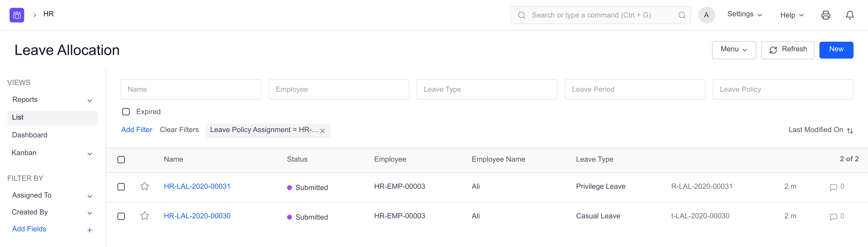This screenshot has width=868, height=247.
Task: Focus the Leave Type filter field
Action: [x=487, y=89]
